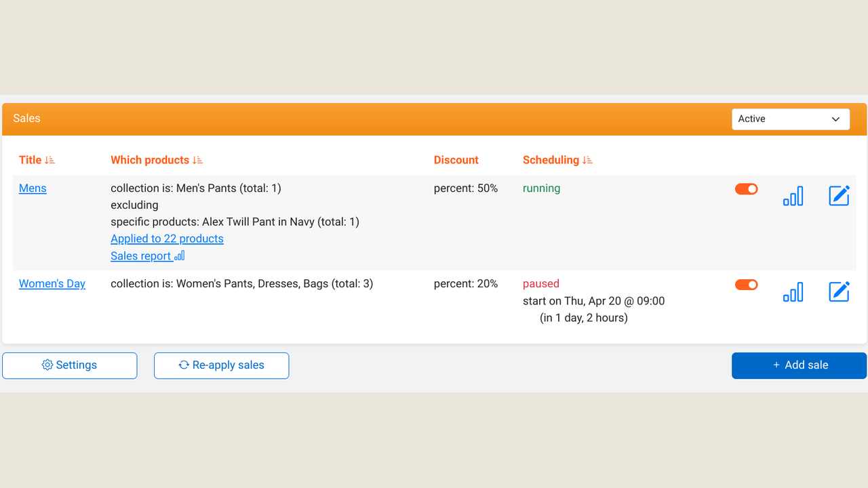The height and width of the screenshot is (488, 868).
Task: Sort by Which products column sort icon
Action: [x=197, y=160]
